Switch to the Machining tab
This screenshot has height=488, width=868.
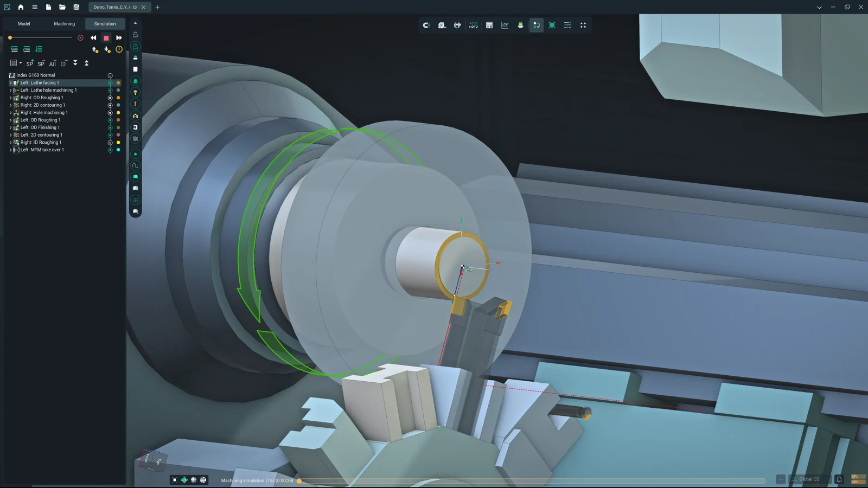point(65,24)
